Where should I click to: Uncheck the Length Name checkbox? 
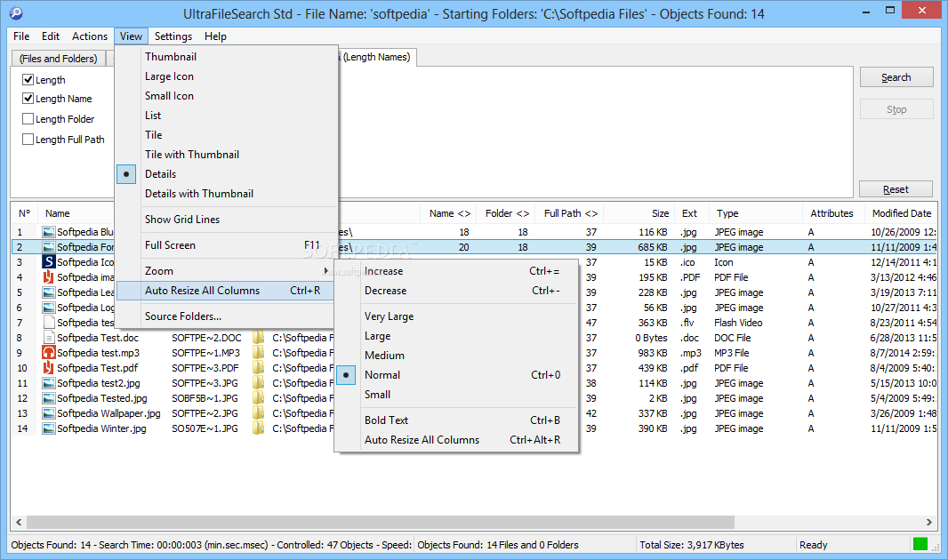tap(28, 99)
